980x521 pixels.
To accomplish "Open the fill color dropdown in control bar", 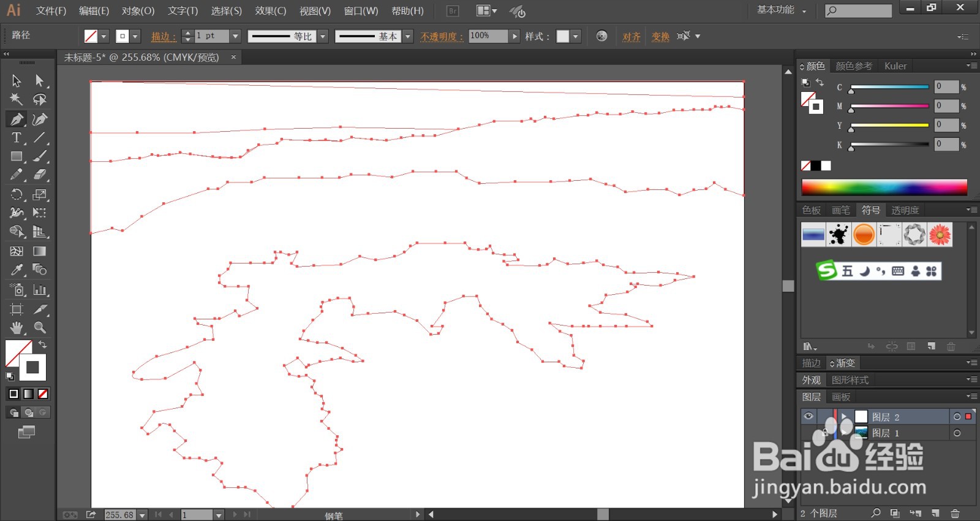I will [x=104, y=36].
